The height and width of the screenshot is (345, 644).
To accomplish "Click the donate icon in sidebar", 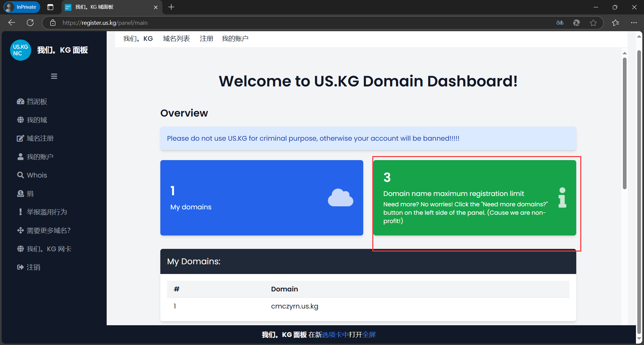I will tap(20, 194).
